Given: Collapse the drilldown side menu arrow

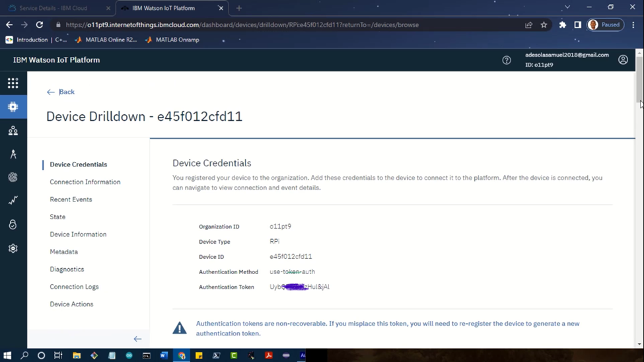Looking at the screenshot, I should coord(137,339).
